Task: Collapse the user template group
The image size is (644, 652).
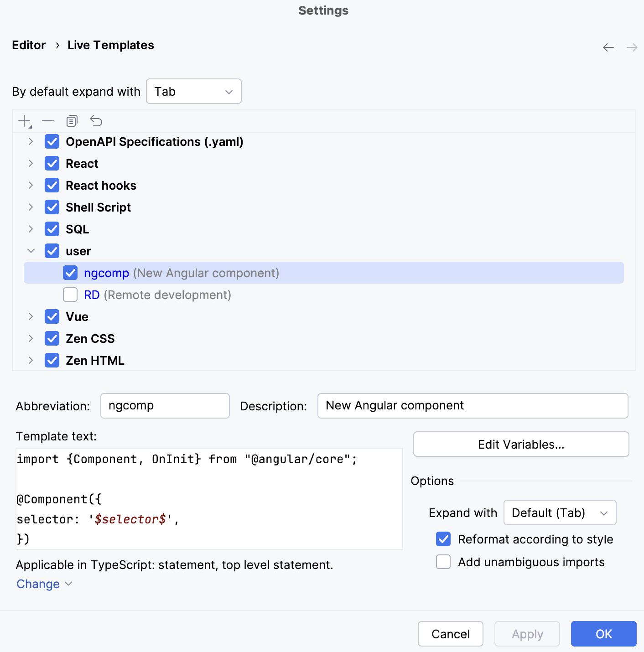Action: 30,251
